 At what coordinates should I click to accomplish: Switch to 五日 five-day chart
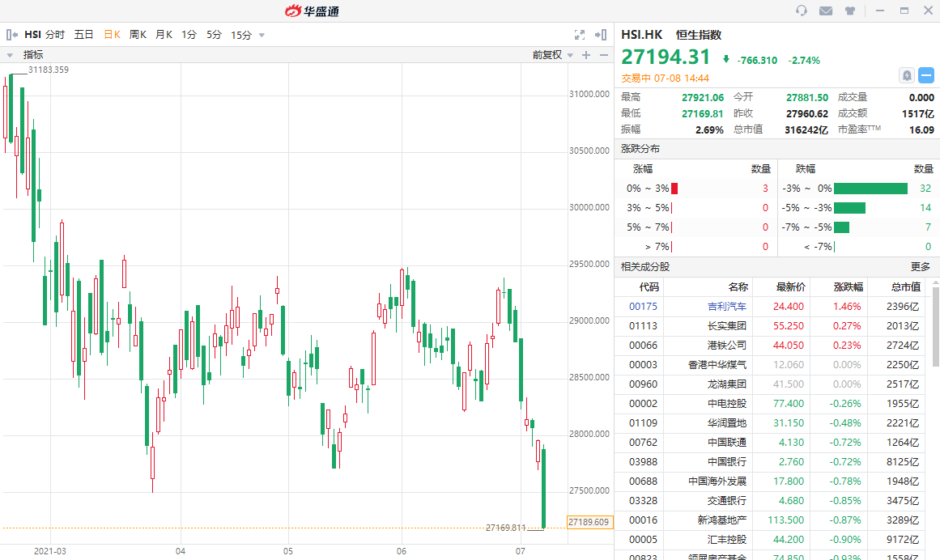(83, 35)
